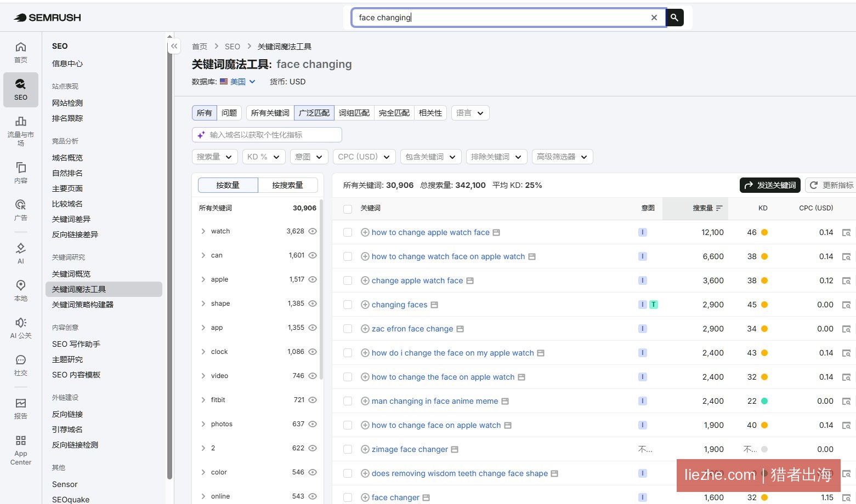856x504 pixels.
Task: Open the Social sidebar icon
Action: pos(21,365)
